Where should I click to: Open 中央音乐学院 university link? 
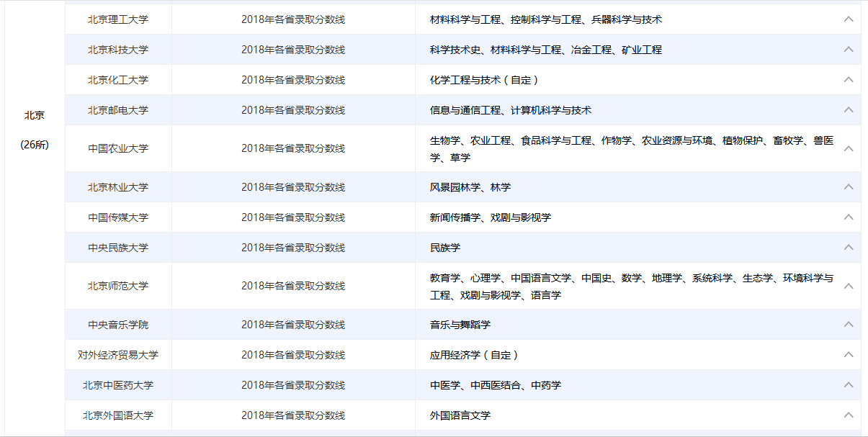(x=118, y=325)
